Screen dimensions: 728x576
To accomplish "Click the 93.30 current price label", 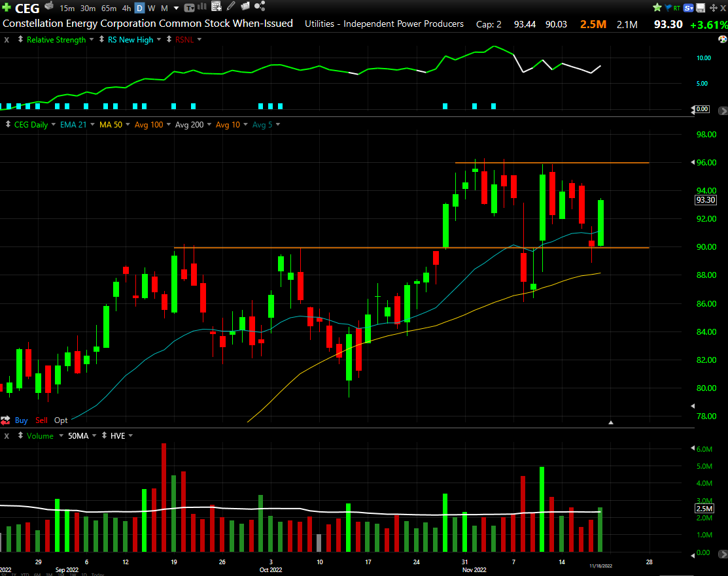I will (x=705, y=200).
